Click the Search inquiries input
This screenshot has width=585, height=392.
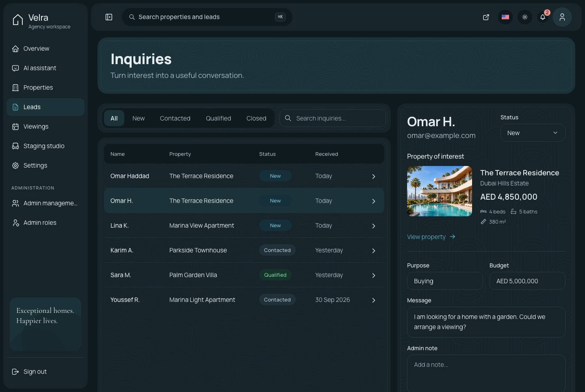(x=333, y=118)
